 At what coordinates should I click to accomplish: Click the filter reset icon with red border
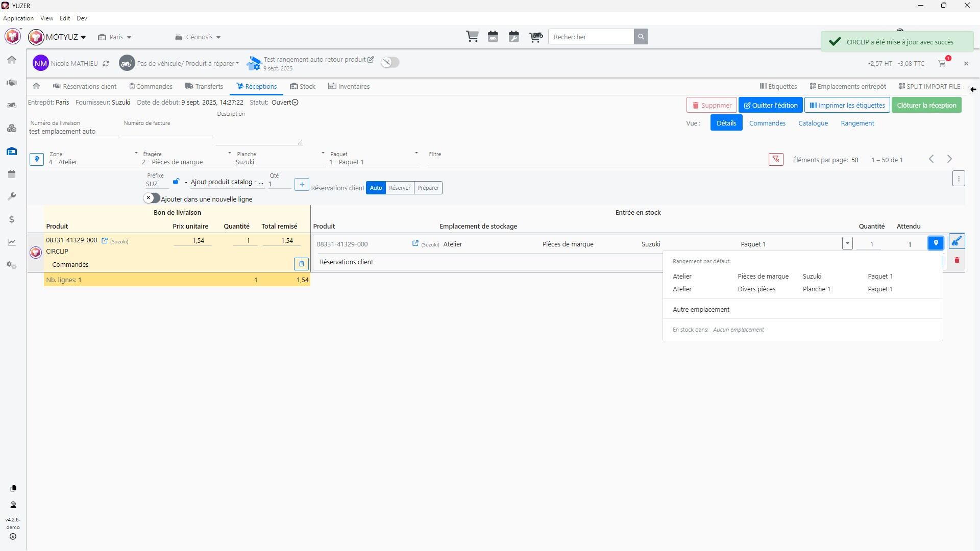[x=776, y=160]
